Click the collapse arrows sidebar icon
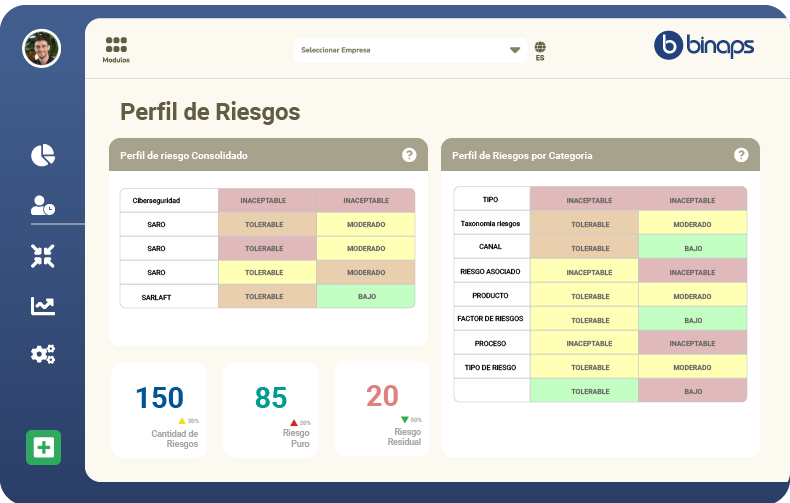The image size is (790, 503). coord(43,256)
